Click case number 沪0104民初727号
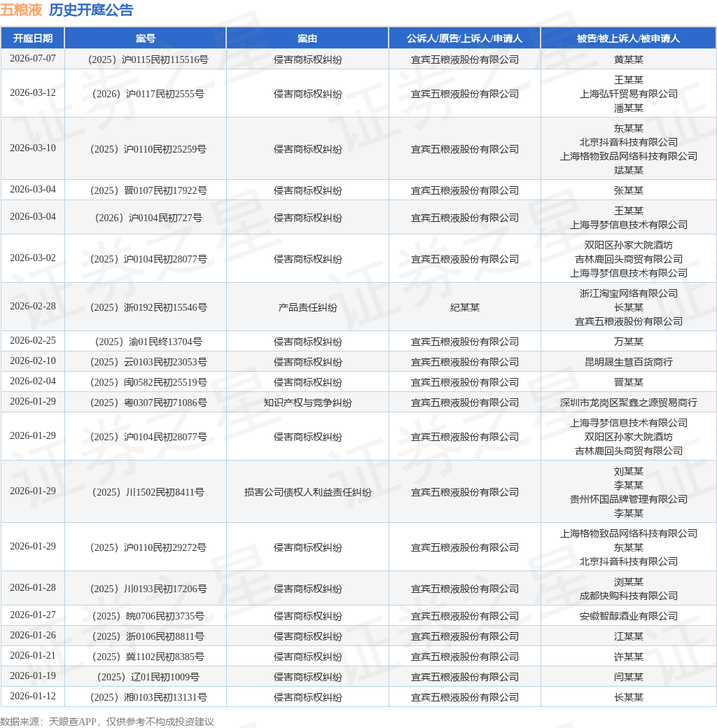Viewport: 717px width, 728px height. [x=148, y=218]
